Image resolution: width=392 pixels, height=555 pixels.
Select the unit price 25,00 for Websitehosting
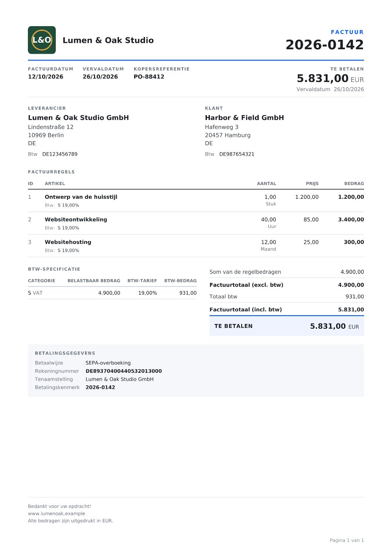coord(311,242)
